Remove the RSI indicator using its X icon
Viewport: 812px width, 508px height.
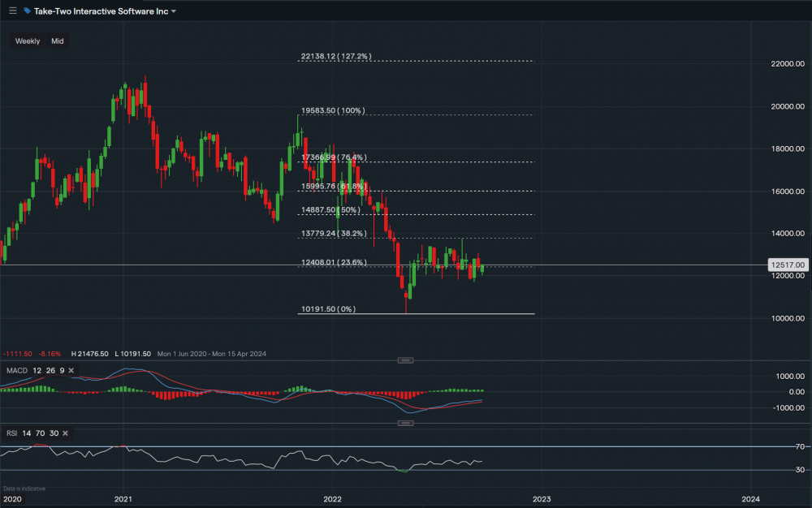(65, 433)
